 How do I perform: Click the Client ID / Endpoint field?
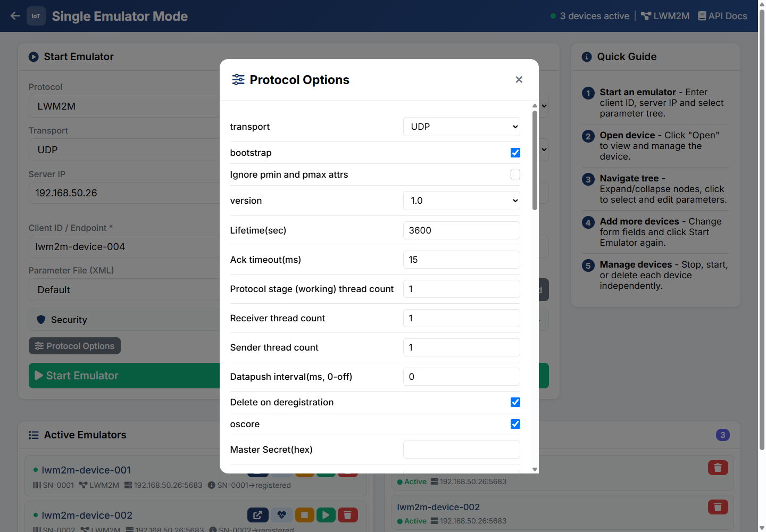click(x=124, y=247)
